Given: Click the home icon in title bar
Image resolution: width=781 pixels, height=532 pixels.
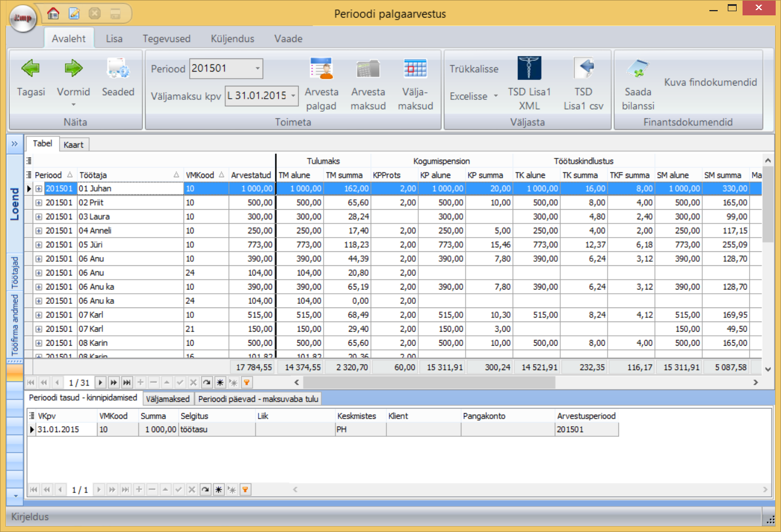Looking at the screenshot, I should coord(53,13).
